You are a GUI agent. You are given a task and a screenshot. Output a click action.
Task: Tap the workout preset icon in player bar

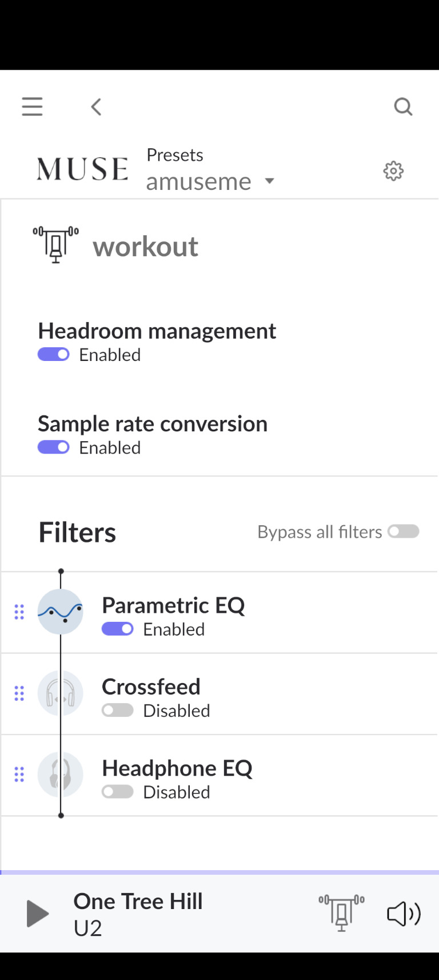(341, 913)
